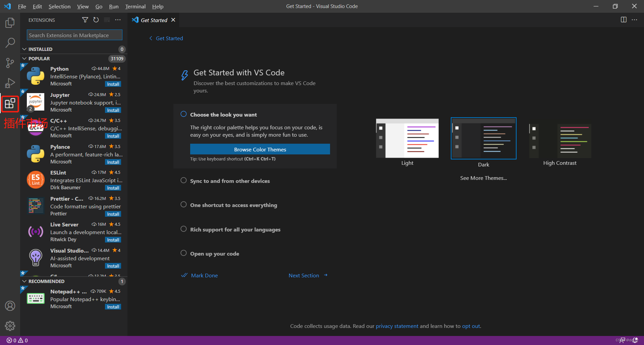Open the Edit menu

coord(37,6)
